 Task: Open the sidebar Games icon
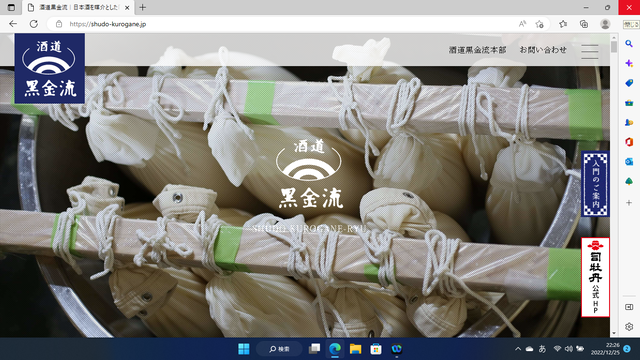(x=629, y=122)
